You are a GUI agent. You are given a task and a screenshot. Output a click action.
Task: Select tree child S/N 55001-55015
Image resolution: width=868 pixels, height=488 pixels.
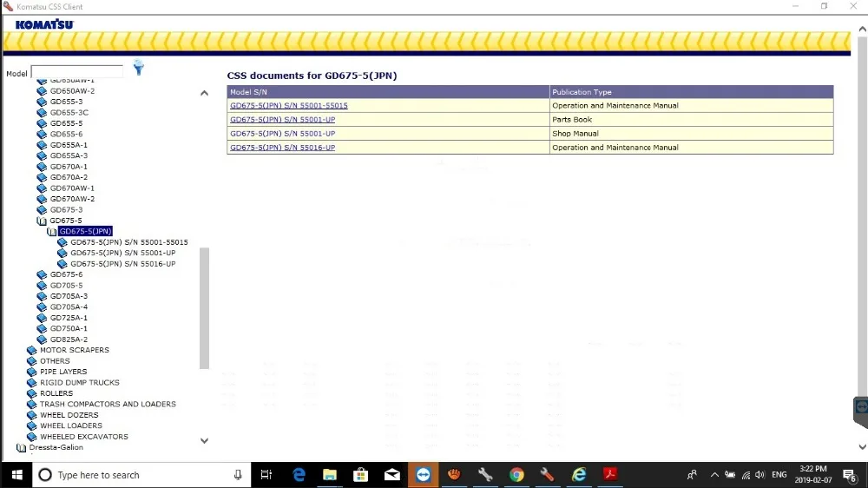(x=129, y=242)
